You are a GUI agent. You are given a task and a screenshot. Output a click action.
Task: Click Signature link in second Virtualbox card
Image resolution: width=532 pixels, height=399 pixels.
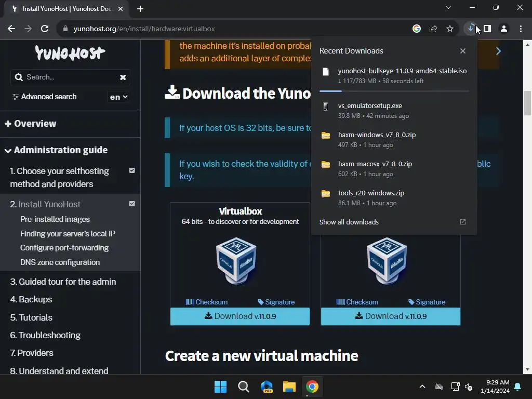tap(427, 302)
